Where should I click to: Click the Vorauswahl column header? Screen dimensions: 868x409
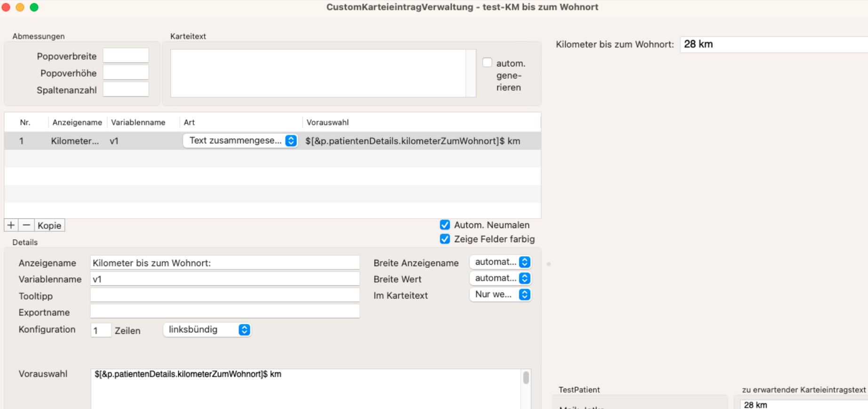pyautogui.click(x=327, y=122)
